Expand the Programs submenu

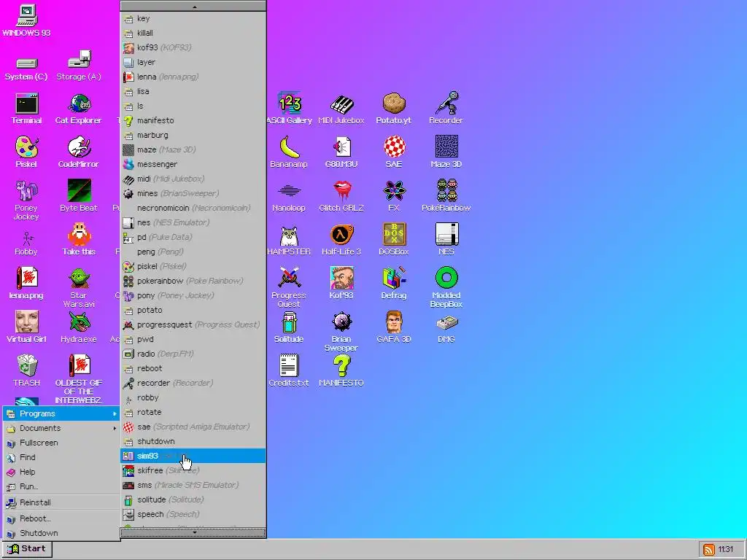(x=61, y=413)
